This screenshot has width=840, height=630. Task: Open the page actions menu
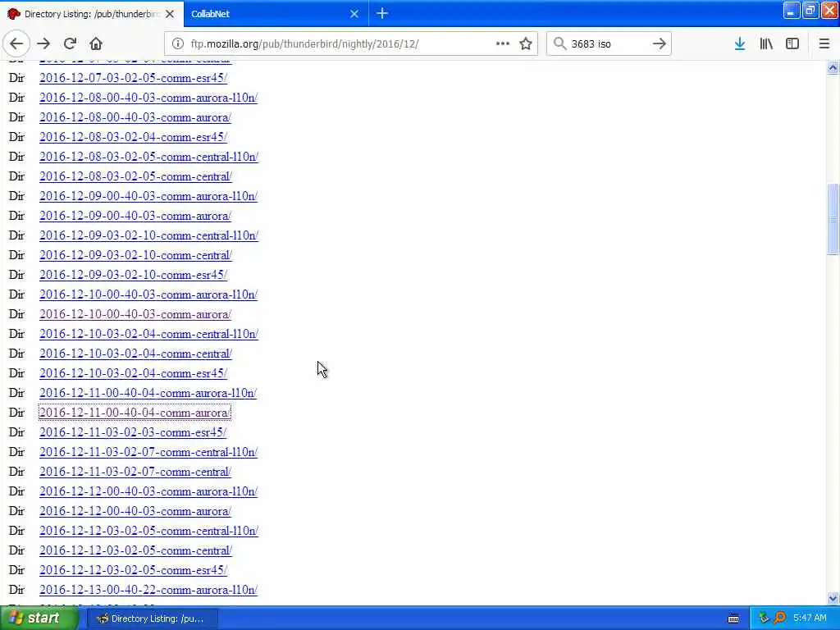[503, 43]
